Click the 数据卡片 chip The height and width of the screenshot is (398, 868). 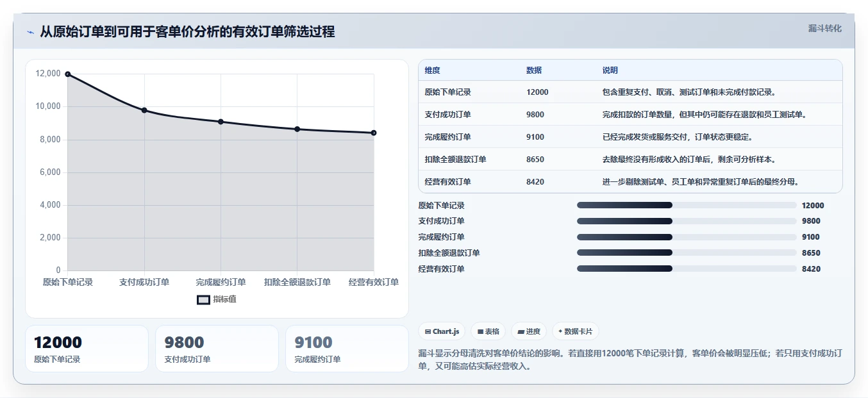tap(575, 331)
